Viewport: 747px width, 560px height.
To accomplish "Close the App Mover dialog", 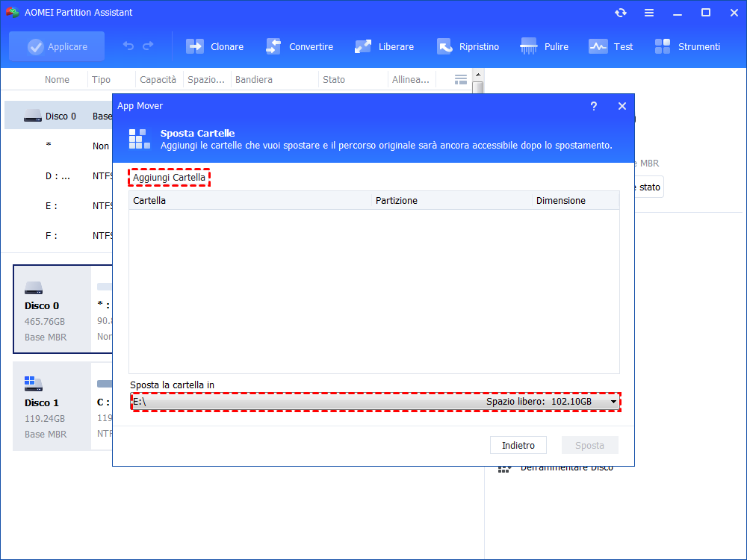I will 622,106.
